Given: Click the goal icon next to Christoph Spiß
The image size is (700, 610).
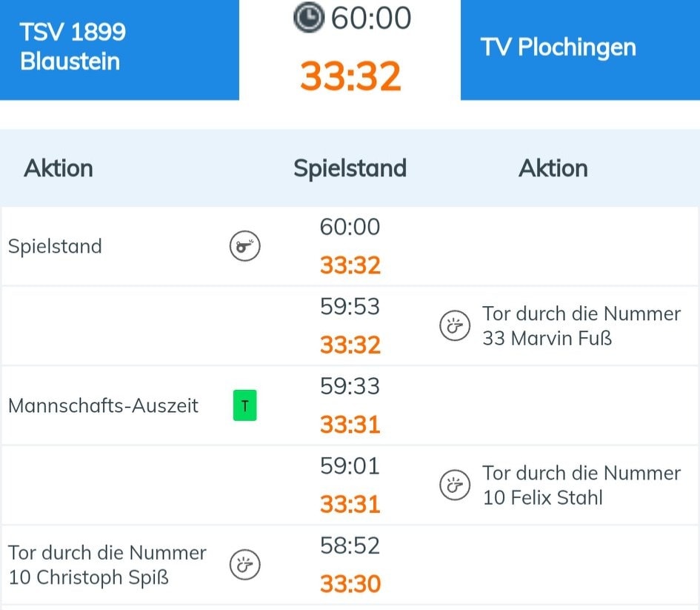Looking at the screenshot, I should tap(244, 565).
